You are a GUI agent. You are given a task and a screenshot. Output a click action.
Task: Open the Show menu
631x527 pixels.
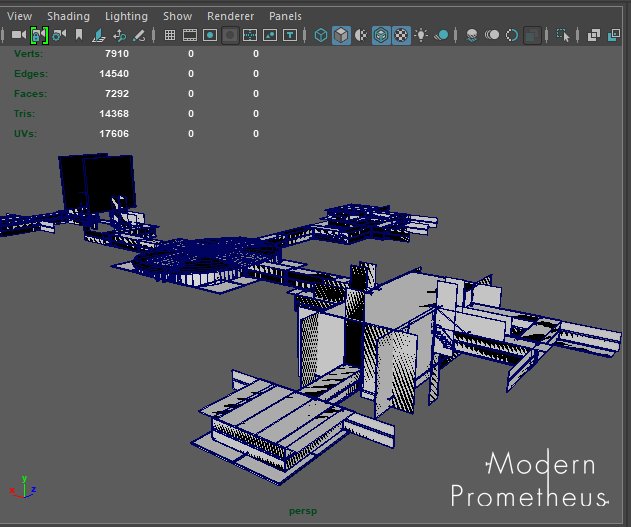point(177,16)
